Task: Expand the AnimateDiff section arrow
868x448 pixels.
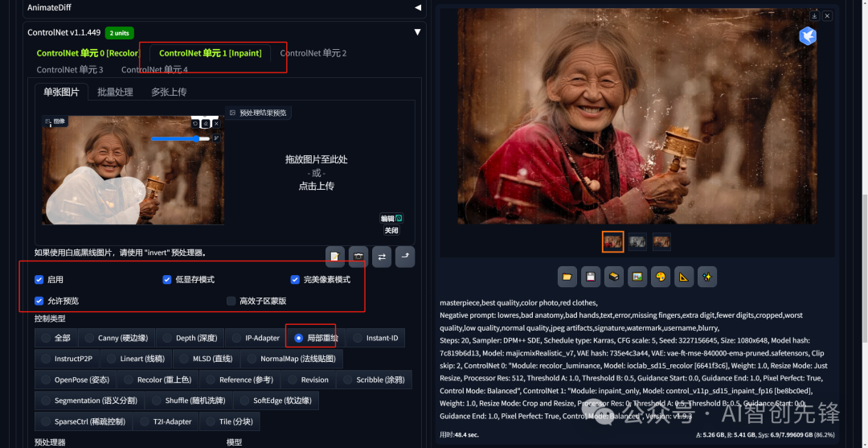Action: point(417,8)
